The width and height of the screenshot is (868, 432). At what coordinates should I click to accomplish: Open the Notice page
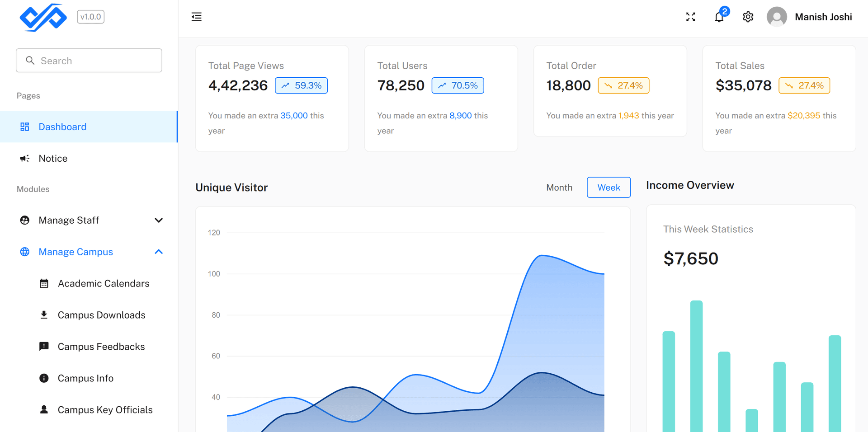(x=89, y=158)
